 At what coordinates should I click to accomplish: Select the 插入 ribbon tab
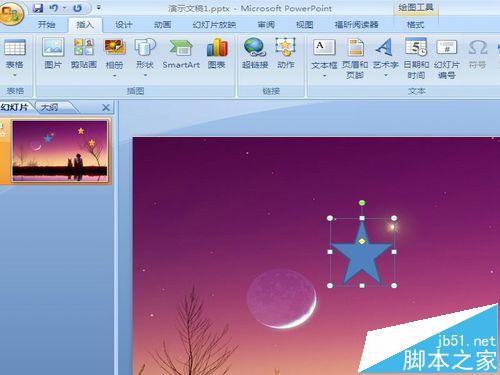coord(85,25)
